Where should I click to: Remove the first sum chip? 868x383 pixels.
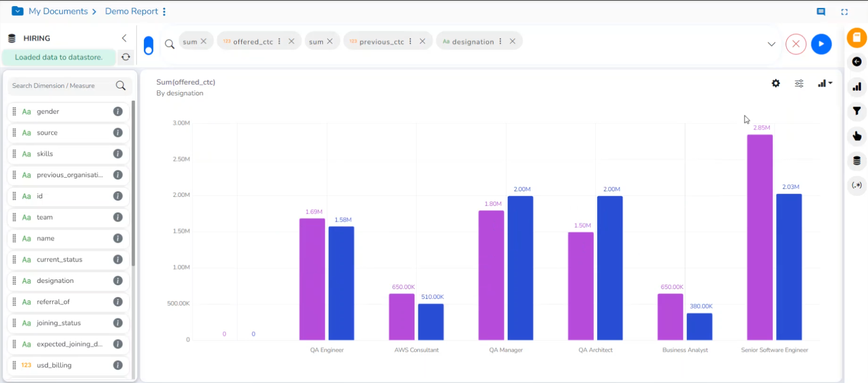point(204,41)
